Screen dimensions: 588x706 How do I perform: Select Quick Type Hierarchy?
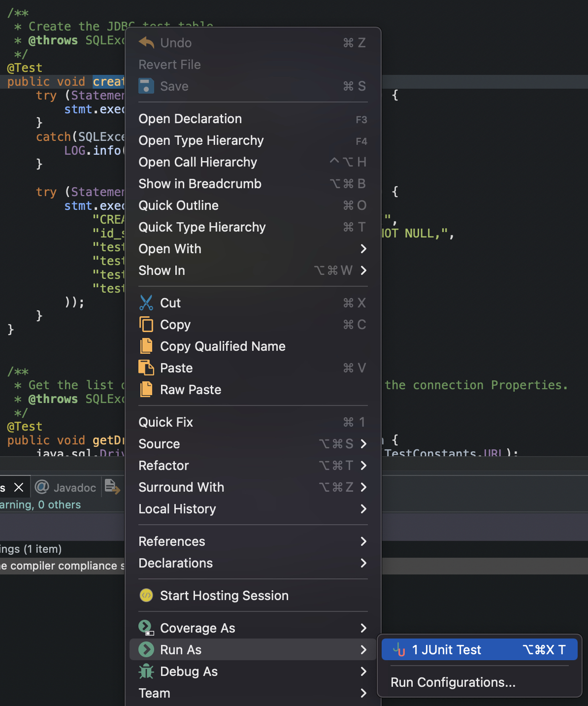(253, 227)
